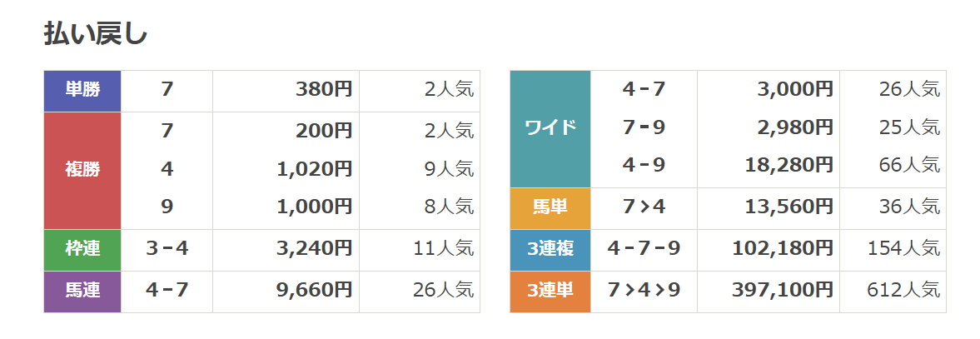This screenshot has width=980, height=339.
Task: Click the 380円 win payout
Action: (324, 90)
